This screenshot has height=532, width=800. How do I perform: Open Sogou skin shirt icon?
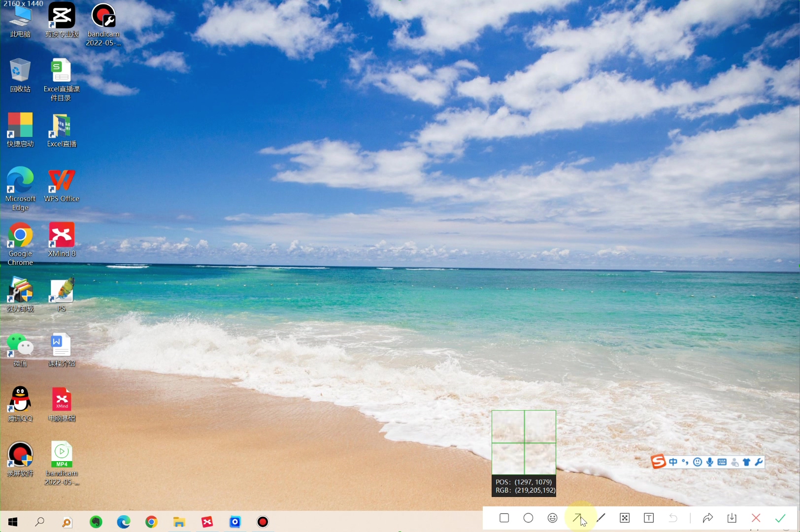[747, 462]
